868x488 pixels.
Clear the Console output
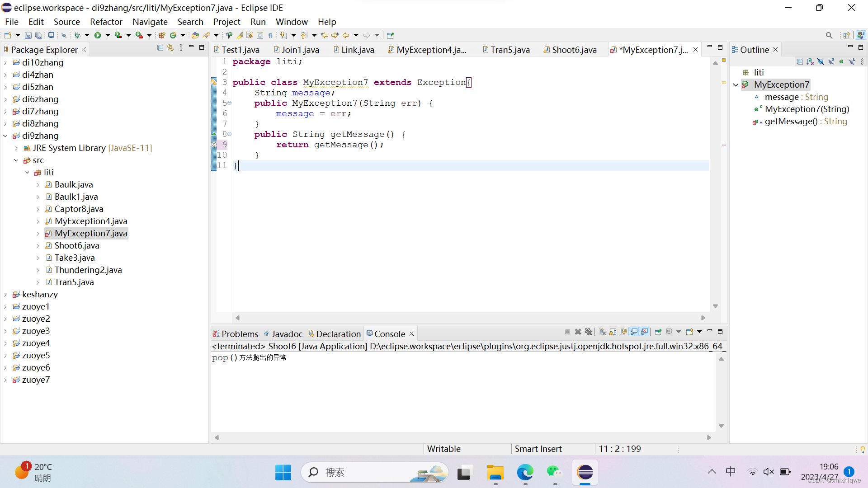[602, 332]
